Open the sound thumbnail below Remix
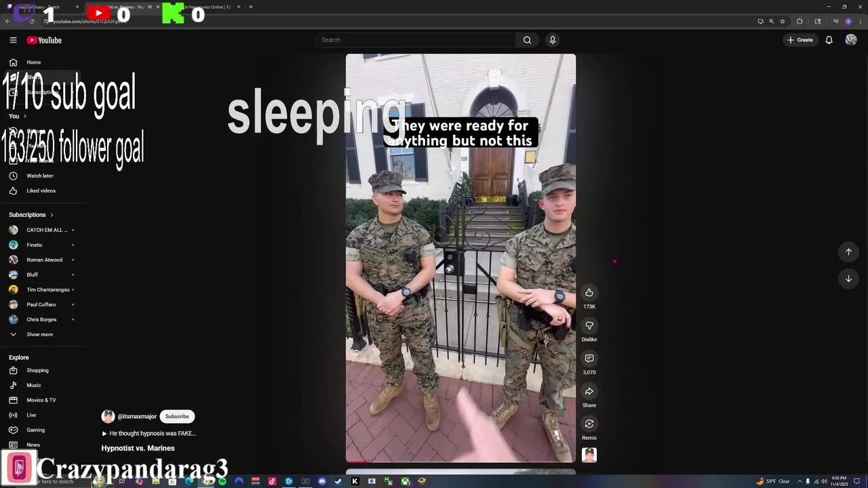Image resolution: width=868 pixels, height=488 pixels. click(589, 455)
